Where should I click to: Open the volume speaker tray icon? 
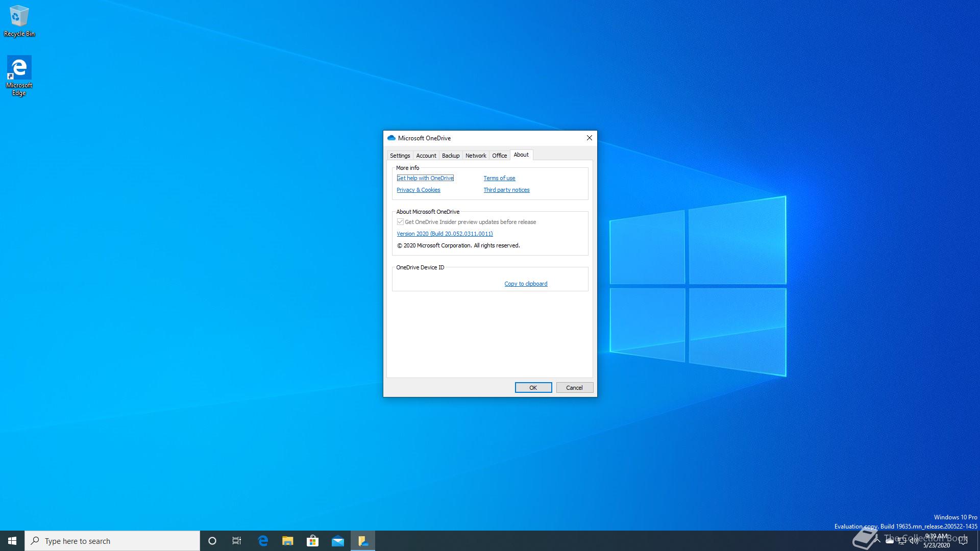914,541
